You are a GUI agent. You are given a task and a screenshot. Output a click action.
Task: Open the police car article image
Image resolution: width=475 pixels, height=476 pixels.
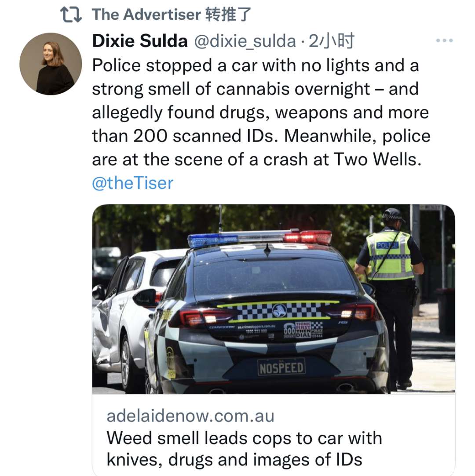coord(273,299)
